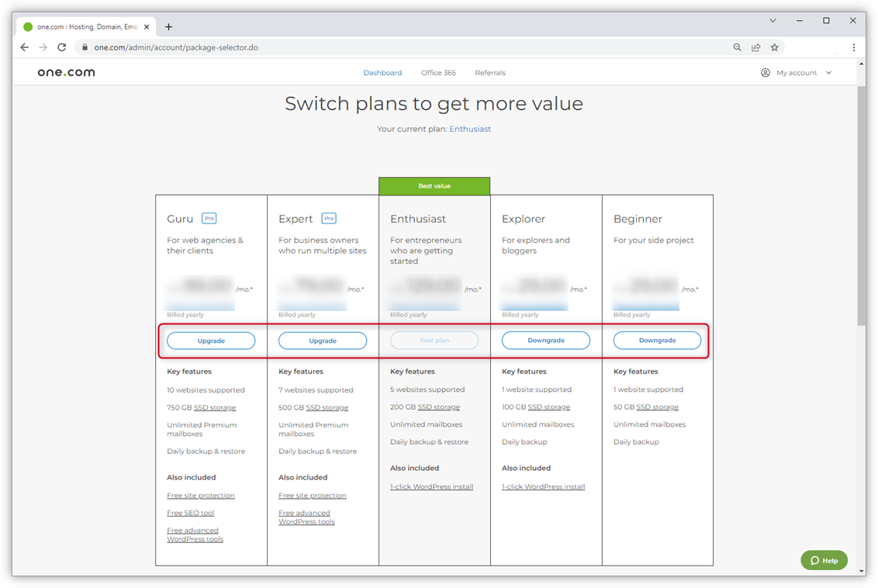The image size is (878, 588).
Task: Expand the My account dropdown
Action: click(797, 72)
